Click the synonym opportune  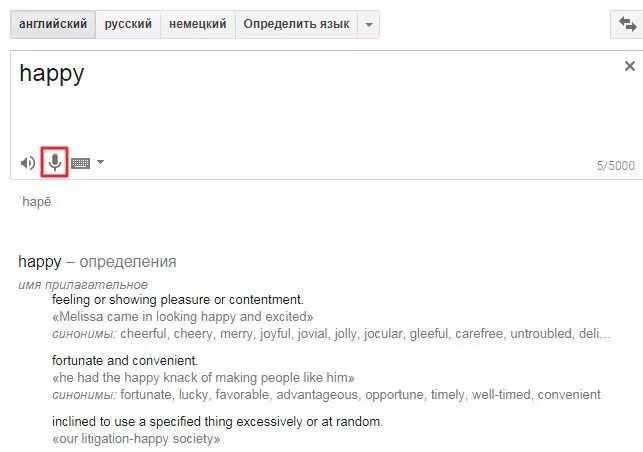point(394,395)
